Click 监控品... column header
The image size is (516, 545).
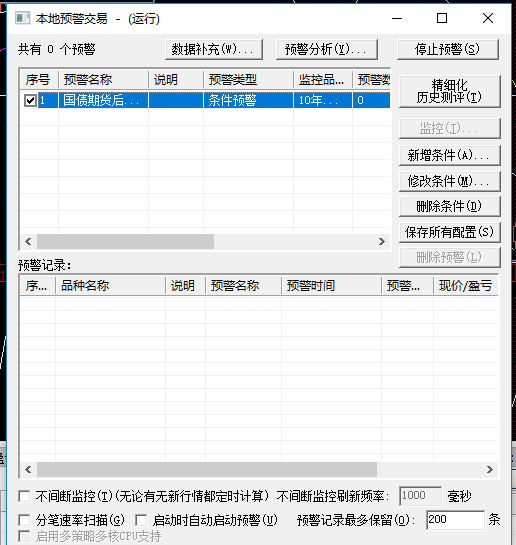323,80
